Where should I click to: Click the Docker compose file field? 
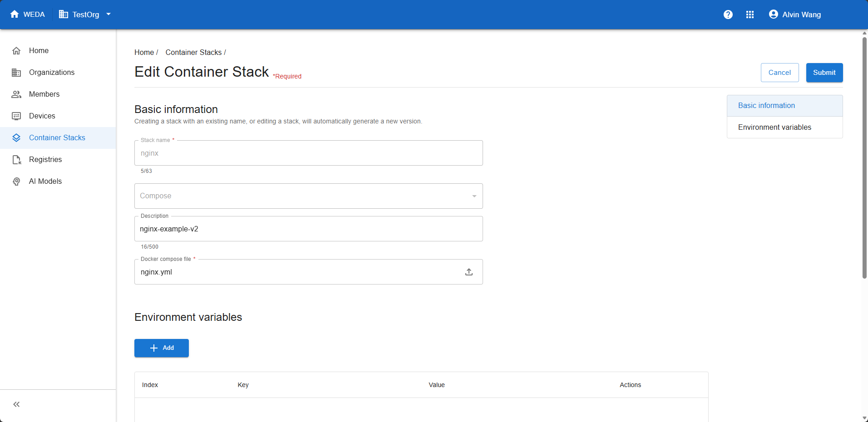coord(309,272)
